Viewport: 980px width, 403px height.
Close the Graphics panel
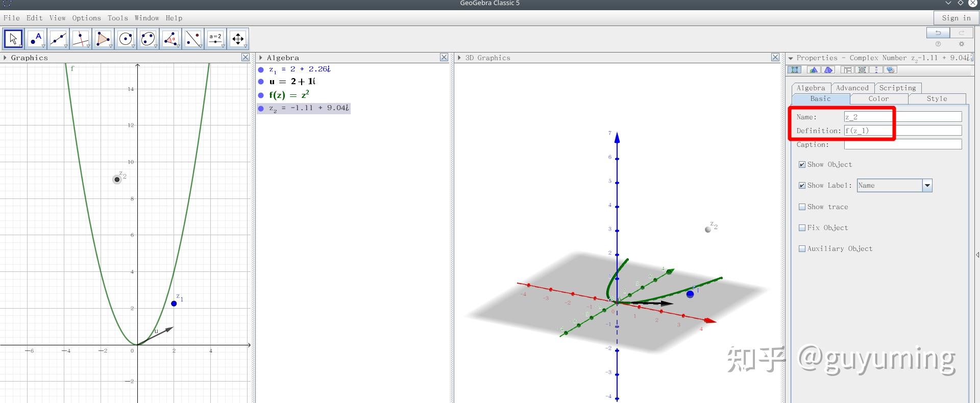pyautogui.click(x=246, y=58)
